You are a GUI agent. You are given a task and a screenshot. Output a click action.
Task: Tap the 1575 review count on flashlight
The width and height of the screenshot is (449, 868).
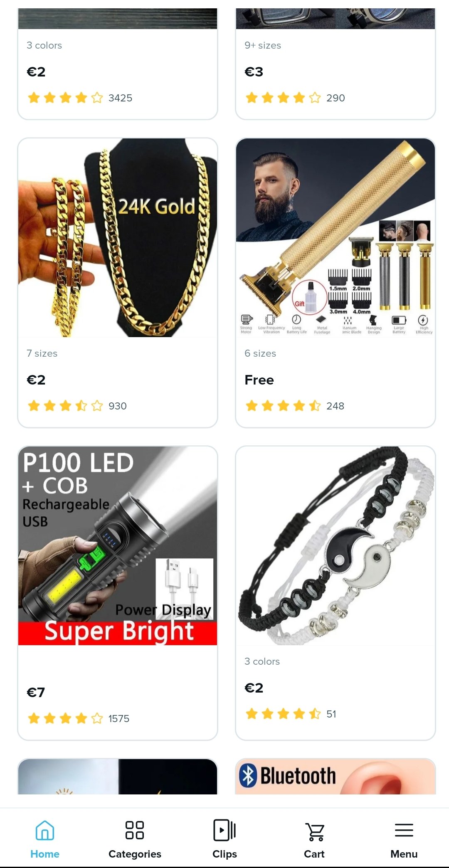[119, 718]
